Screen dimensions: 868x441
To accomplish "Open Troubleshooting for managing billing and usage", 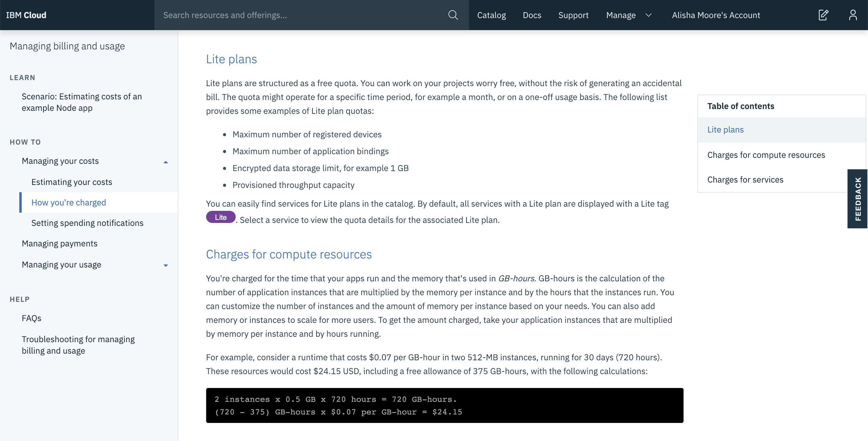I will tap(78, 345).
